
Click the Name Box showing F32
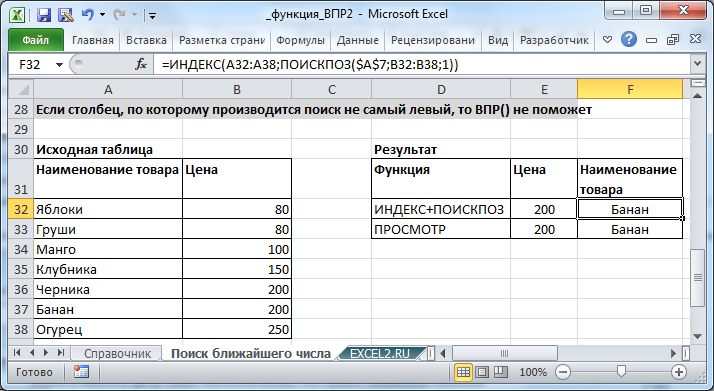tap(31, 65)
